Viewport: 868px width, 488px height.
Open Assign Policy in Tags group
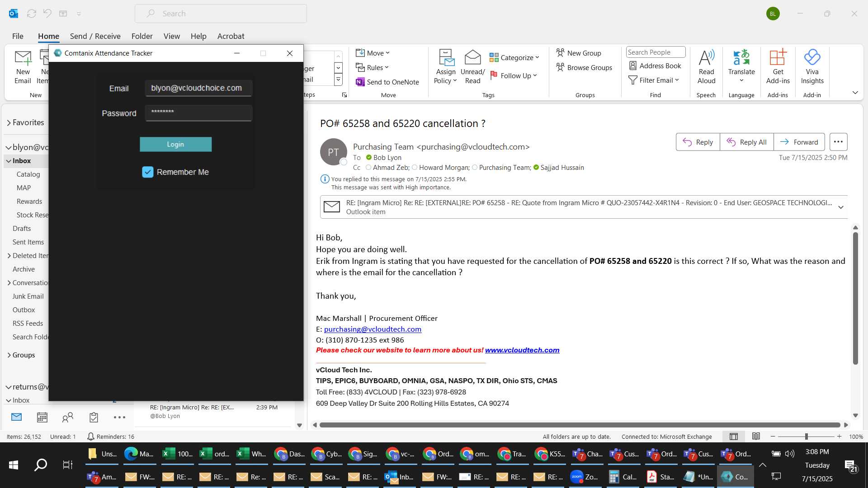point(445,67)
